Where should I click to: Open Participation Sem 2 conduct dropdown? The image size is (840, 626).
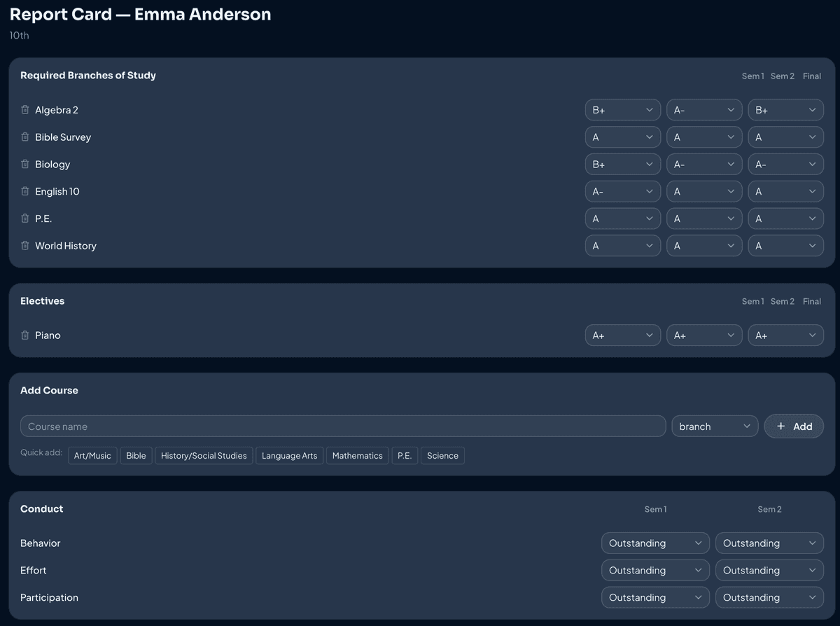coord(769,598)
